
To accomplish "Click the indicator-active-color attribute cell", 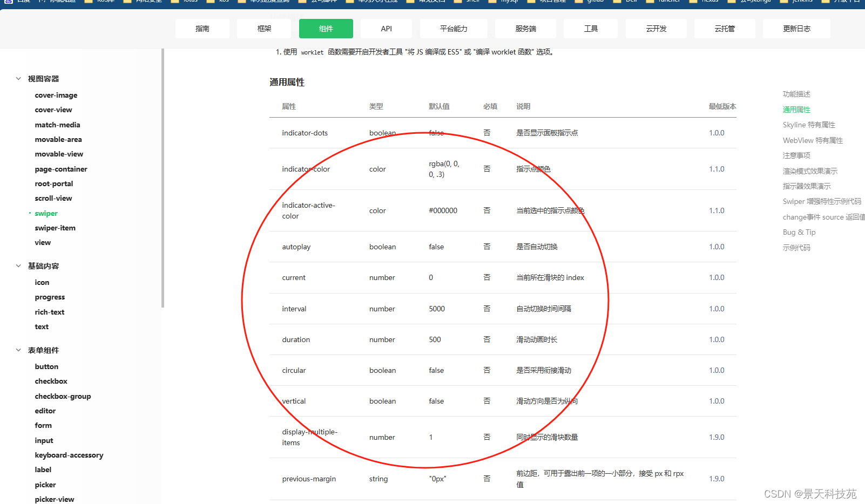I will (x=308, y=210).
